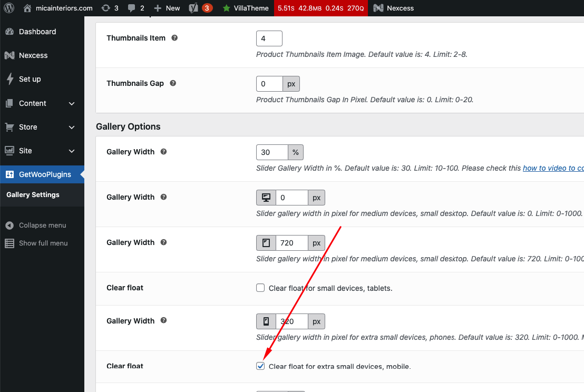Viewport: 584px width, 392px height.
Task: Click the desktop monitor device icon
Action: click(266, 198)
